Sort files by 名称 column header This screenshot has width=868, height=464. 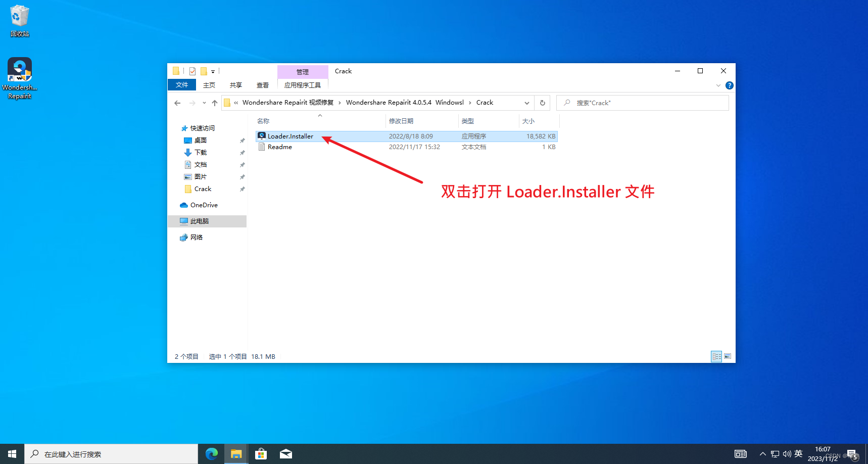coord(263,121)
